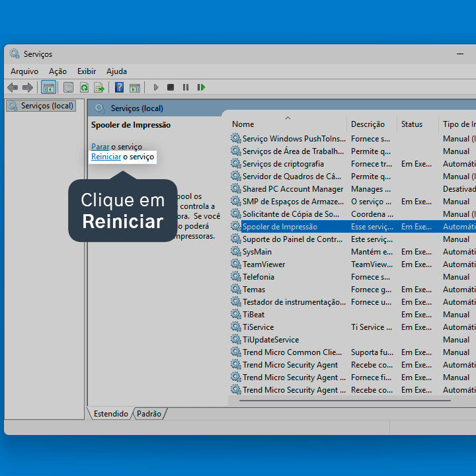Select Servidor de Quadros de Câmera row
Image resolution: width=476 pixels, height=476 pixels.
tap(353, 177)
